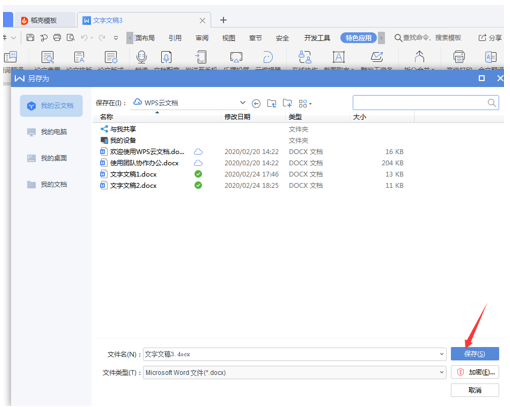This screenshot has width=510, height=407.
Task: Switch to the 稻壳模板 tab
Action: [x=44, y=20]
